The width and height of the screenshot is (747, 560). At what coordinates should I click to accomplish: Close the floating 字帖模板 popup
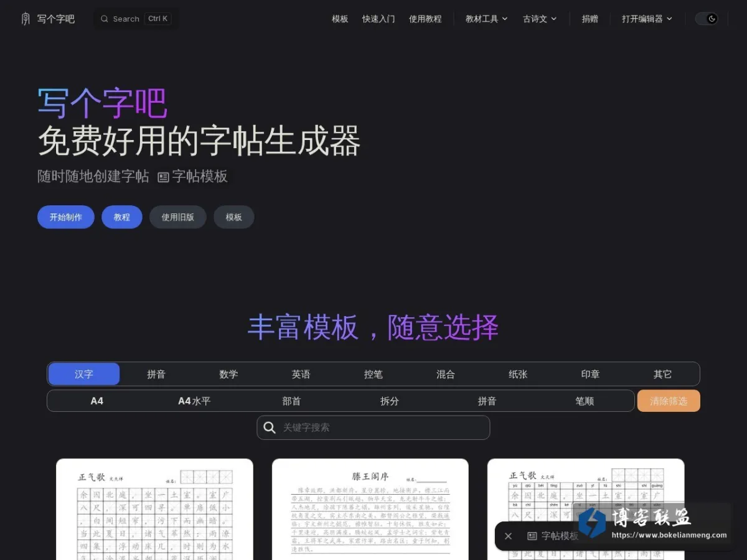point(508,536)
